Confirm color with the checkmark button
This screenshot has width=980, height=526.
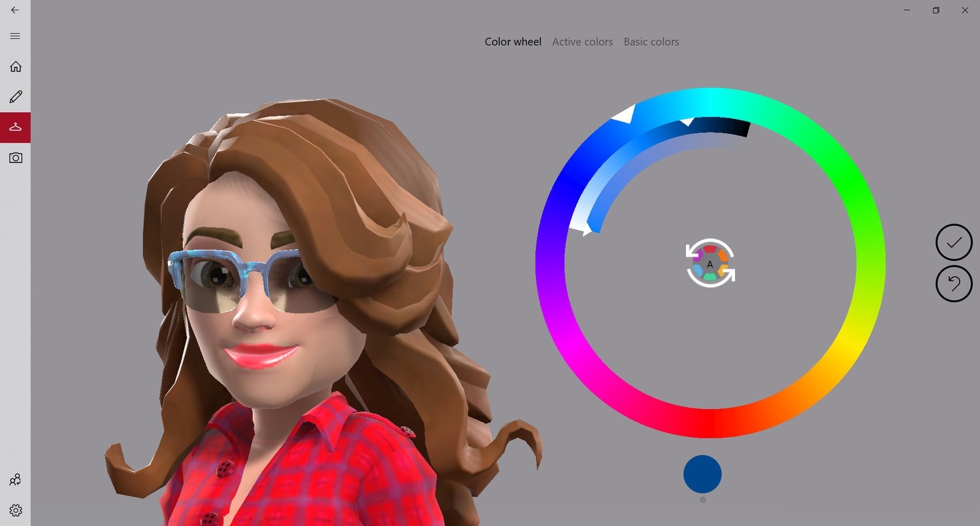[x=954, y=243]
